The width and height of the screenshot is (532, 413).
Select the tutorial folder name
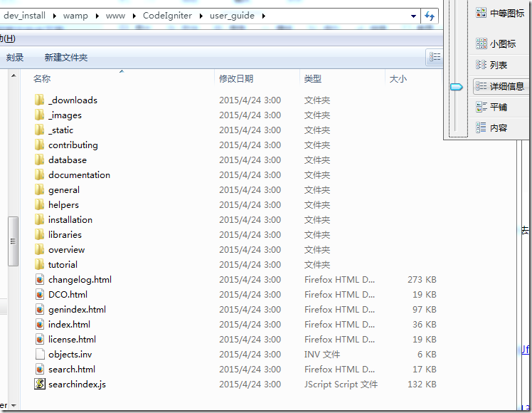(63, 264)
